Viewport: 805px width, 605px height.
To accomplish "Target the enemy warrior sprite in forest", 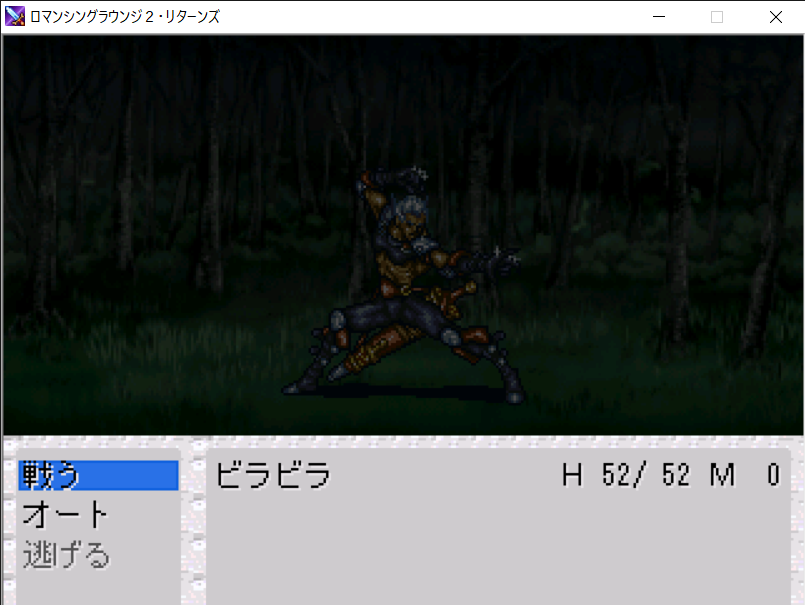I will 404,285.
